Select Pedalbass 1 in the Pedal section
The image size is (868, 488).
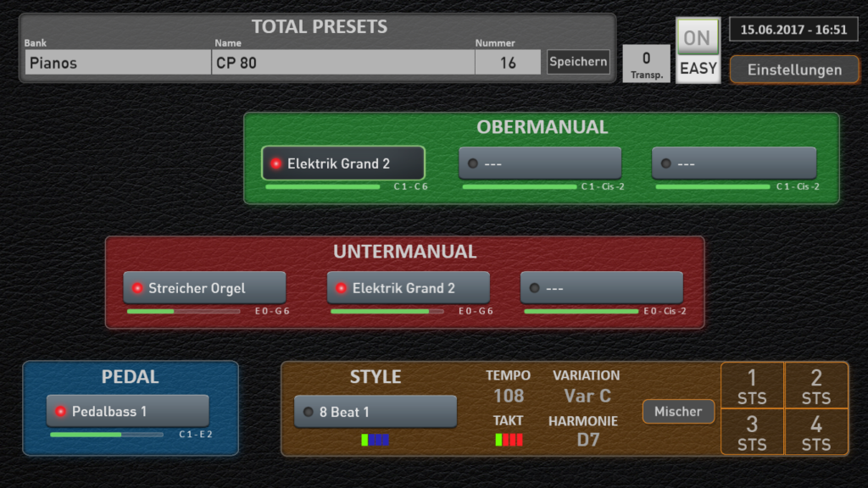128,411
